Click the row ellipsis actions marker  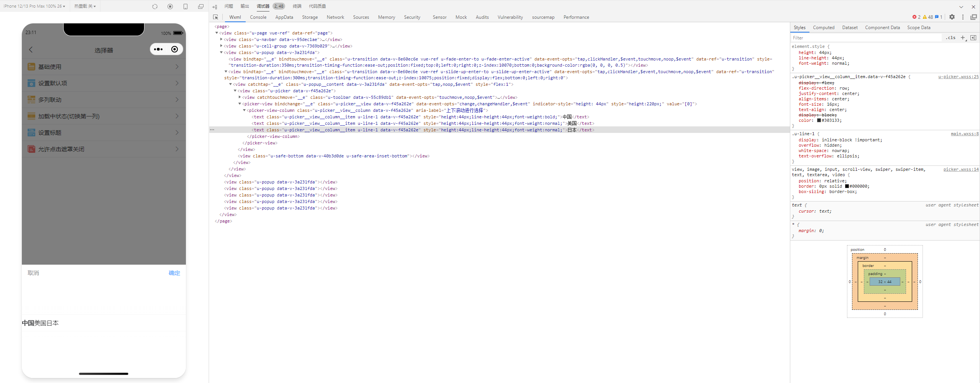[212, 130]
